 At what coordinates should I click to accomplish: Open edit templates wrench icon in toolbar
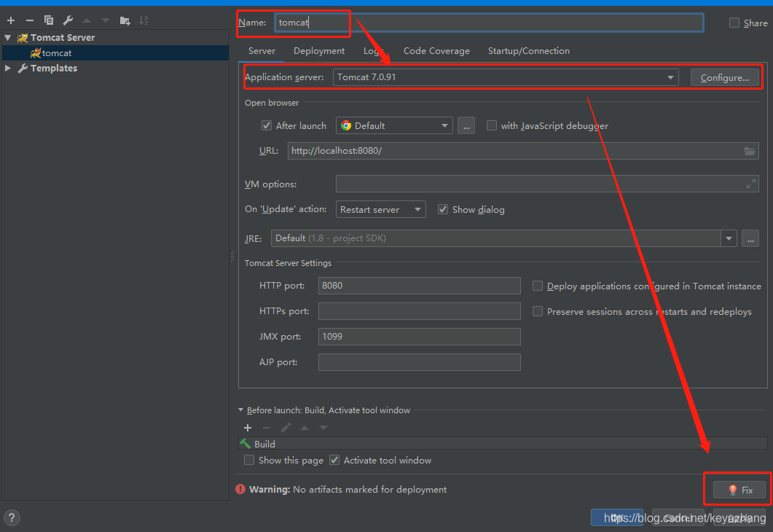tap(68, 20)
